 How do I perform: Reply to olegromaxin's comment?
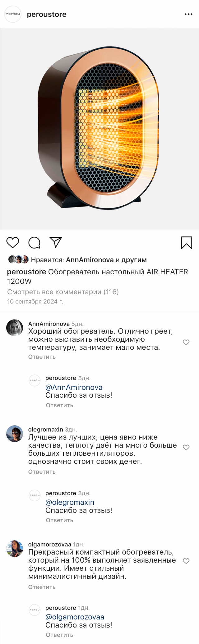pos(42,472)
